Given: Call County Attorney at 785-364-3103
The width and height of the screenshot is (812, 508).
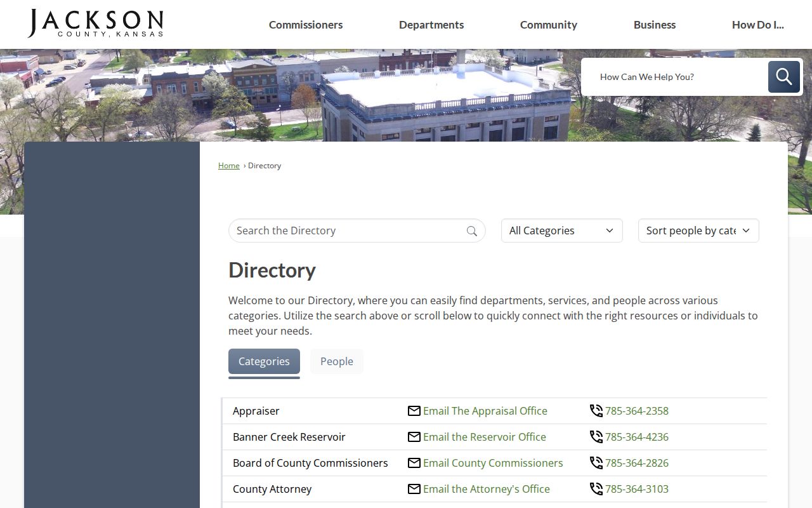Looking at the screenshot, I should (x=637, y=489).
